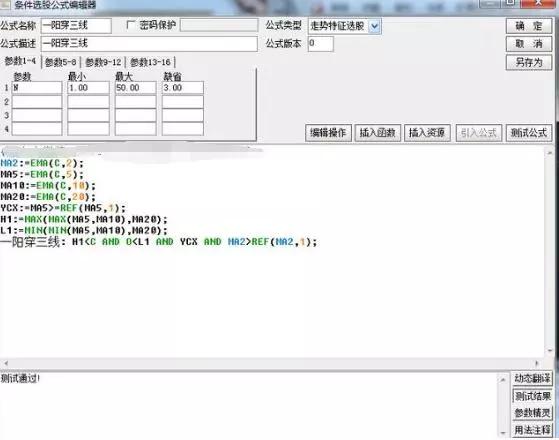559x440 pixels.
Task: Click the result pane scroll-up arrow
Action: click(503, 379)
